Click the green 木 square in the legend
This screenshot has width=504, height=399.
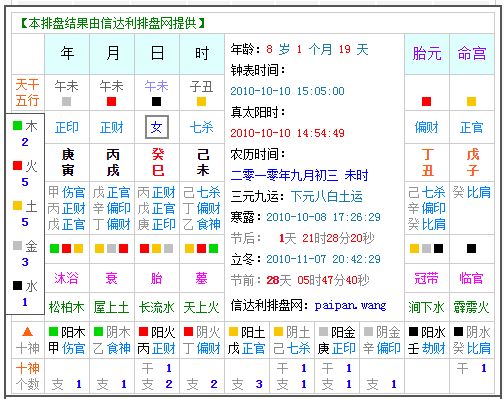click(x=17, y=126)
